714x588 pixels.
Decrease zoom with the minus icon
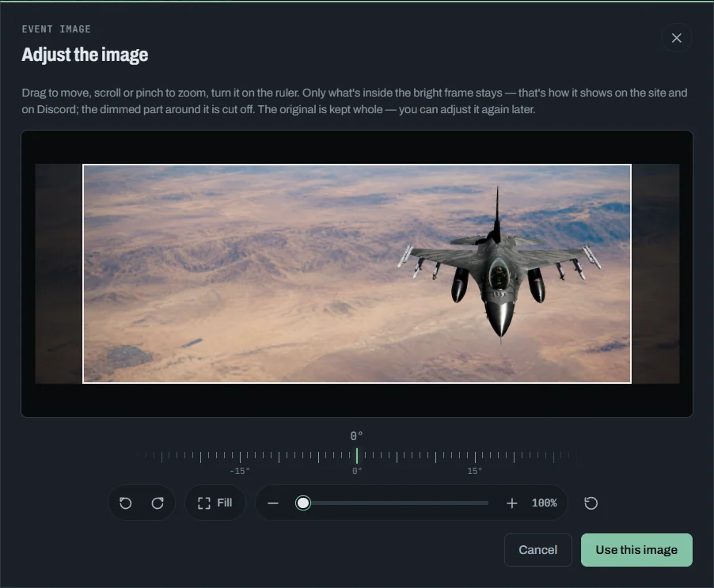(273, 503)
